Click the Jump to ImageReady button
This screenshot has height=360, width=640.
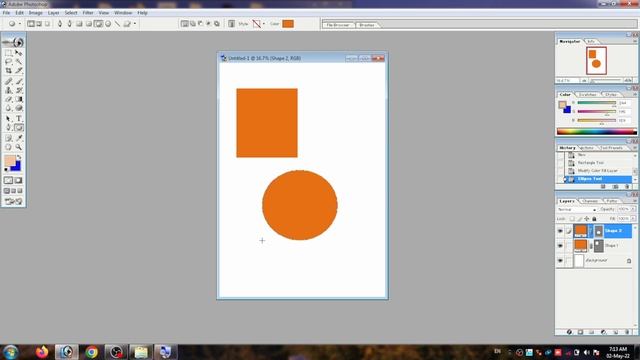tap(13, 201)
